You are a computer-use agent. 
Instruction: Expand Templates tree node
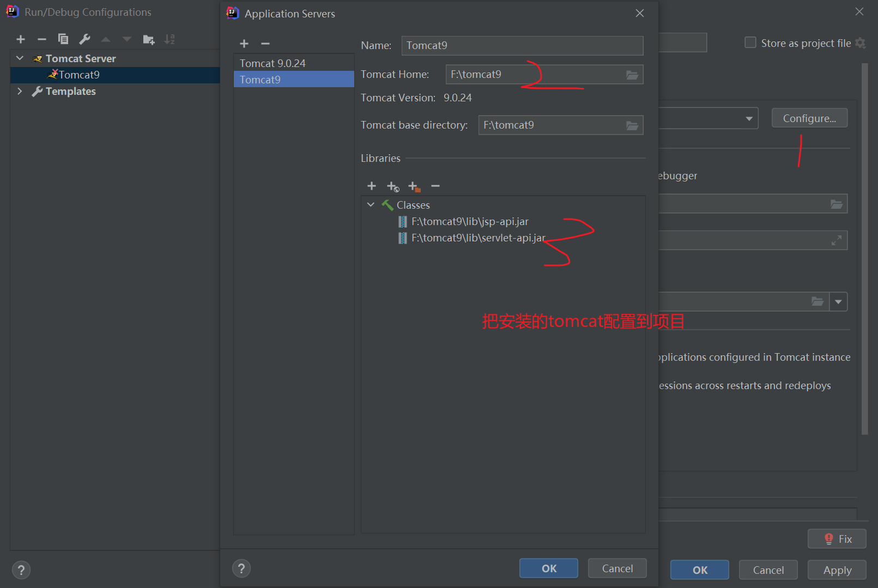(x=20, y=91)
